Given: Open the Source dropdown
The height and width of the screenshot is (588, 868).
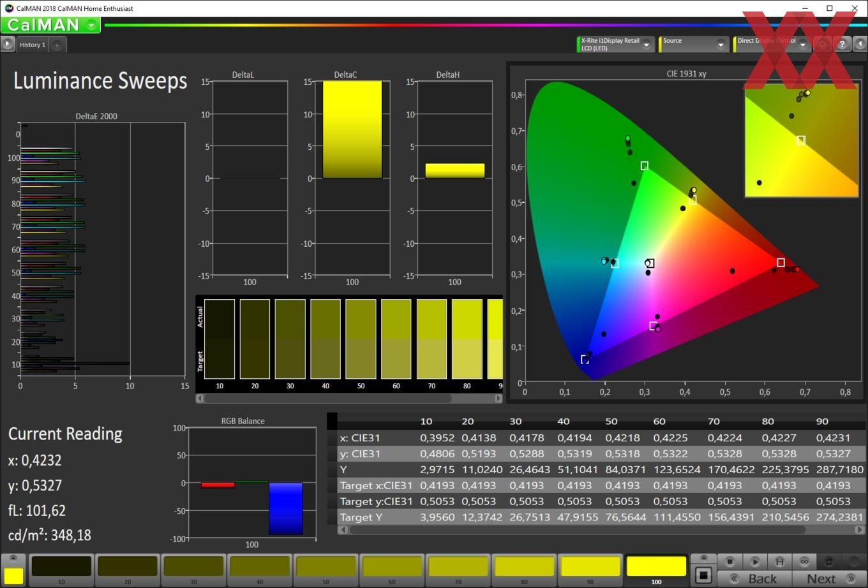Looking at the screenshot, I should 721,45.
